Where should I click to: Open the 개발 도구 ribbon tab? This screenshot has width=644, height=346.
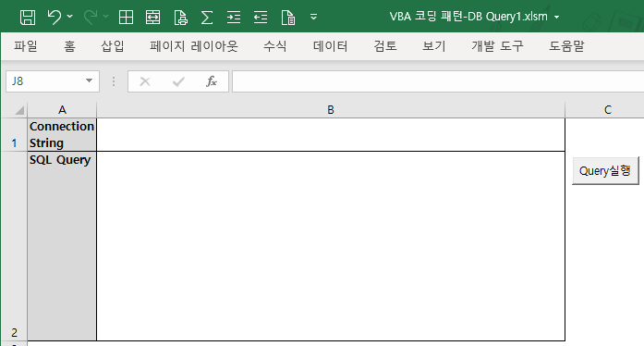(497, 46)
